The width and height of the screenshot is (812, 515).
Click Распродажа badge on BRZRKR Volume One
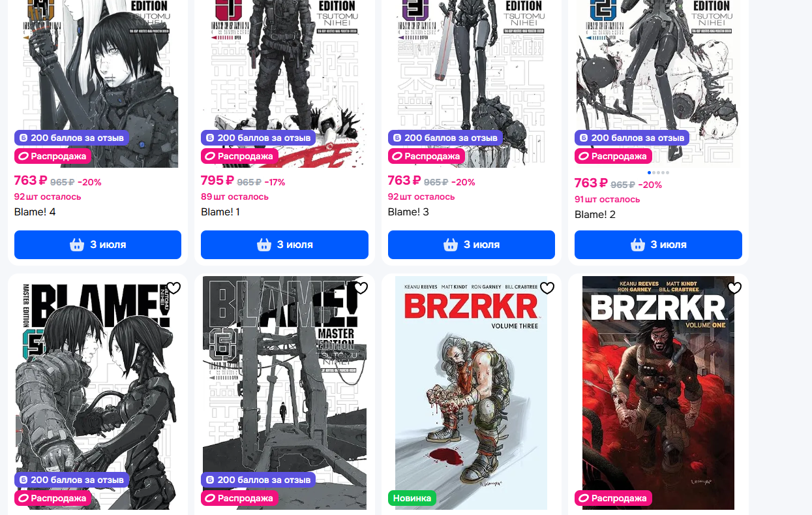point(613,498)
